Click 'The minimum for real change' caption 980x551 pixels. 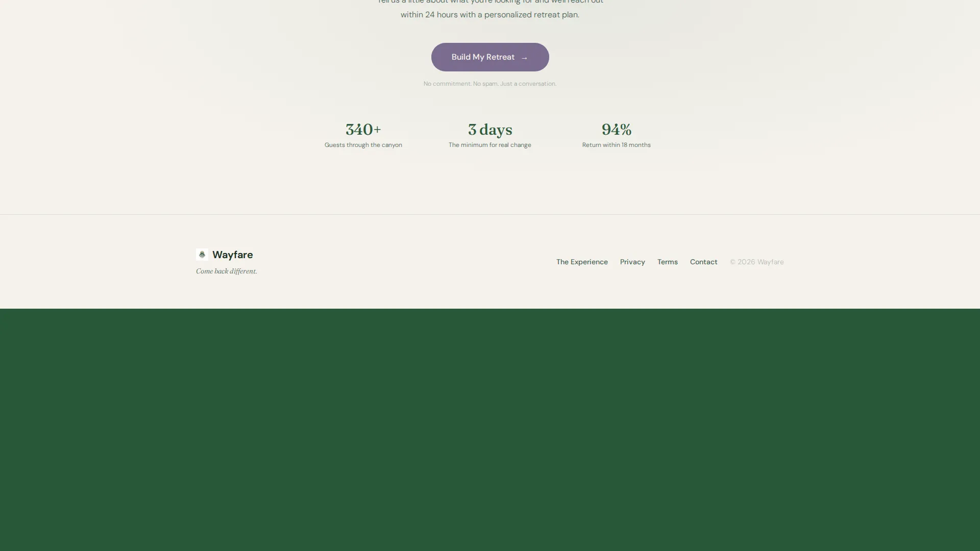(490, 145)
